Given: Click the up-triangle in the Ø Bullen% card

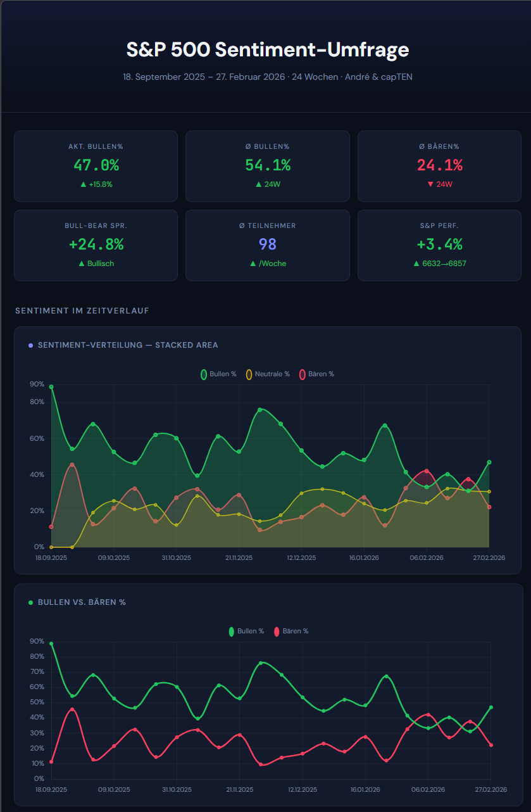Looking at the screenshot, I should tap(258, 184).
